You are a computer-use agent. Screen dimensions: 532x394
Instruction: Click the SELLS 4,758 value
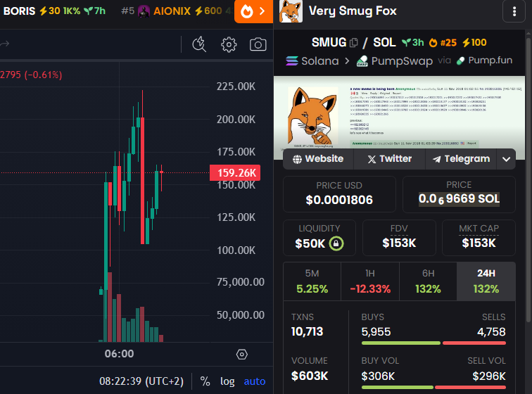pyautogui.click(x=491, y=331)
